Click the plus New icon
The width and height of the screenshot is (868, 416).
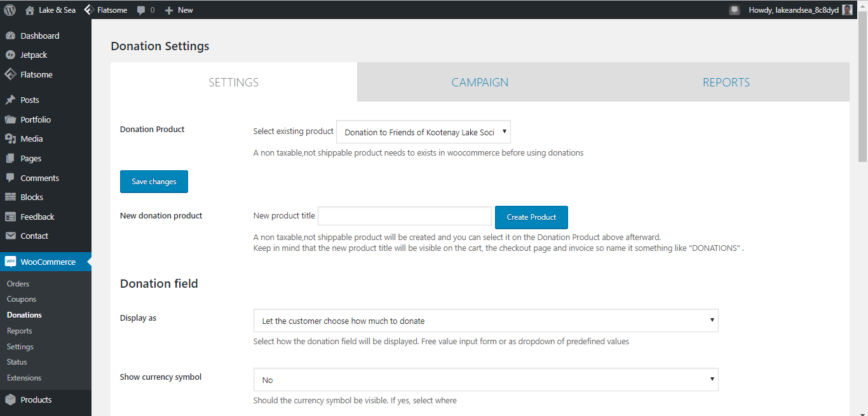[169, 10]
